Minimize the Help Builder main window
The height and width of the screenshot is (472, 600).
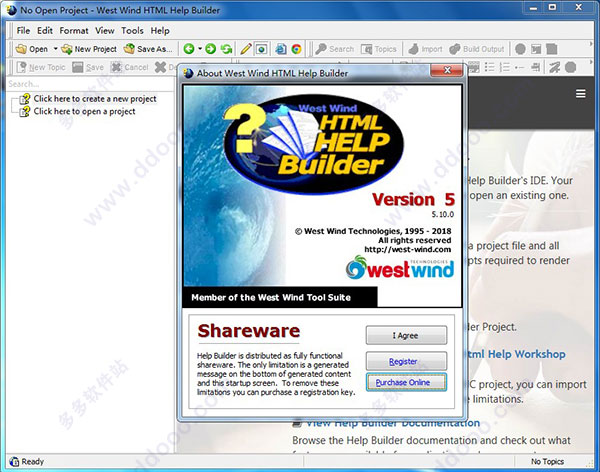pyautogui.click(x=533, y=8)
